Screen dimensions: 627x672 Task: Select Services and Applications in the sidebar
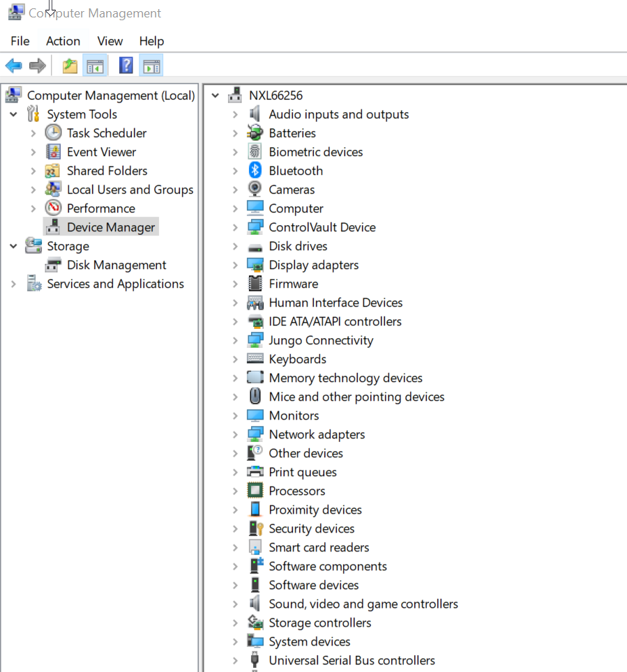click(x=116, y=283)
